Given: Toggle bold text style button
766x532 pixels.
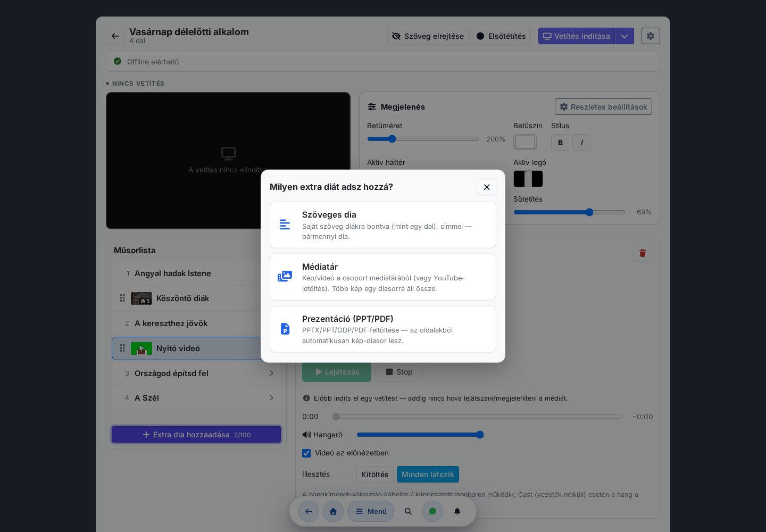Looking at the screenshot, I should point(560,143).
